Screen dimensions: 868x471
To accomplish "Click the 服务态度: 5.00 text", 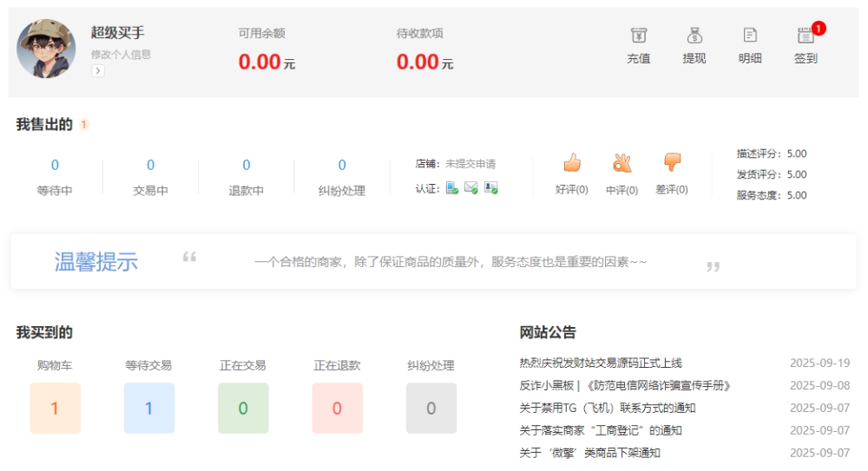I will [x=772, y=195].
